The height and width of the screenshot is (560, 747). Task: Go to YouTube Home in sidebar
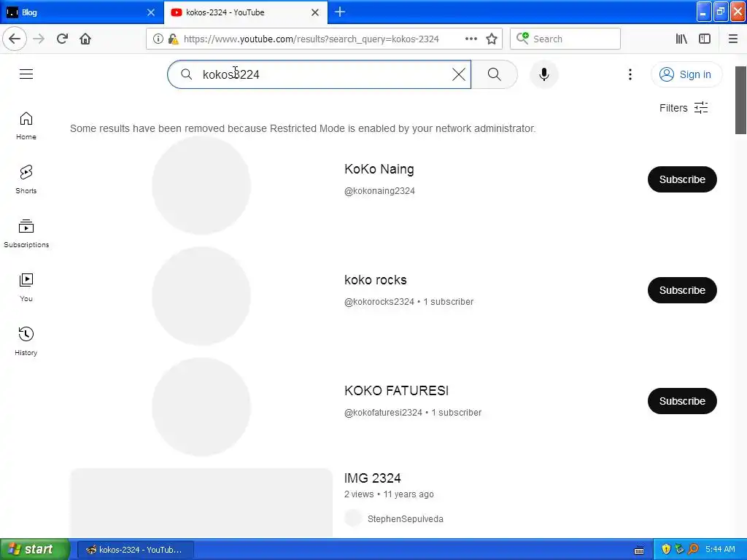click(26, 125)
